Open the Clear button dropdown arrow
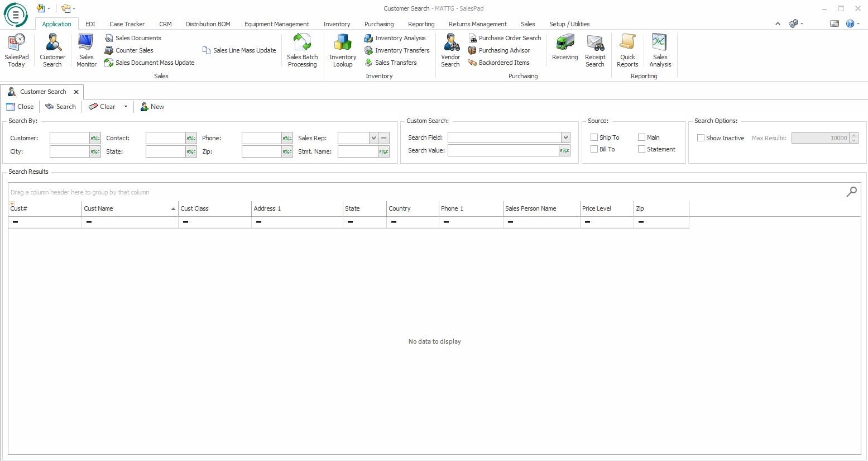Screen dimensions: 868x461 [126, 107]
